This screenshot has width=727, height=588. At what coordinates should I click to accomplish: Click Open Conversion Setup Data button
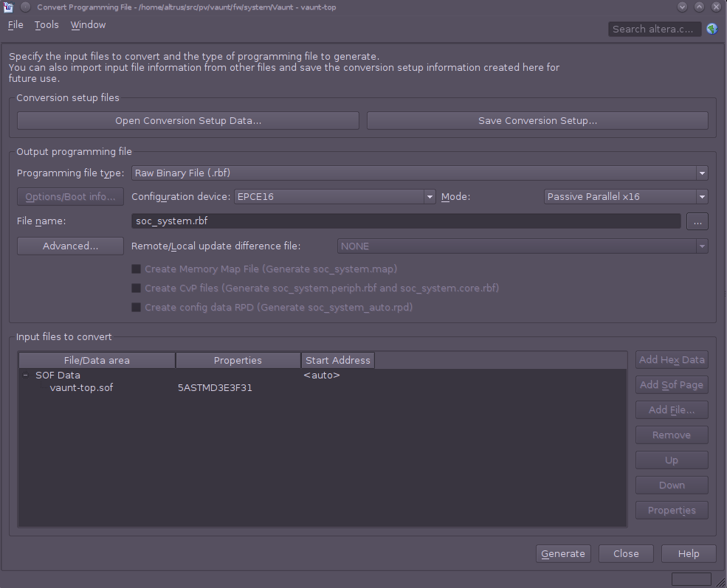coord(187,121)
